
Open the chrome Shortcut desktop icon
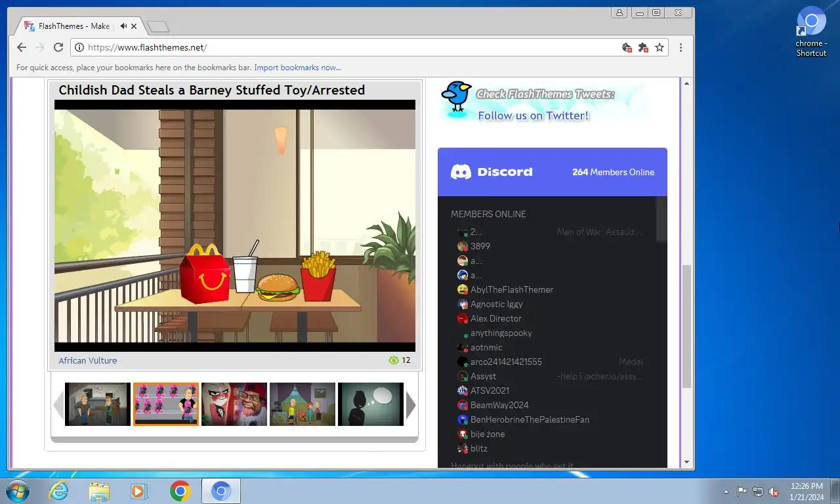(x=811, y=31)
